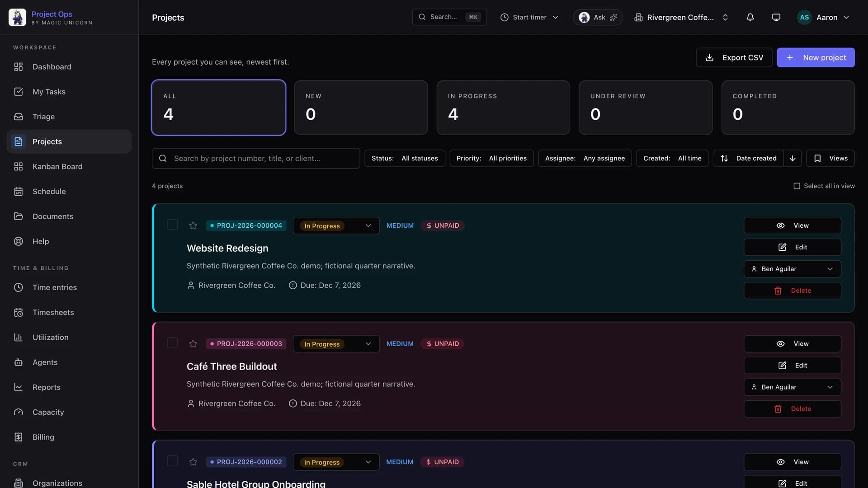Open Billing section
Screen dimensions: 868x488
coord(69,437)
